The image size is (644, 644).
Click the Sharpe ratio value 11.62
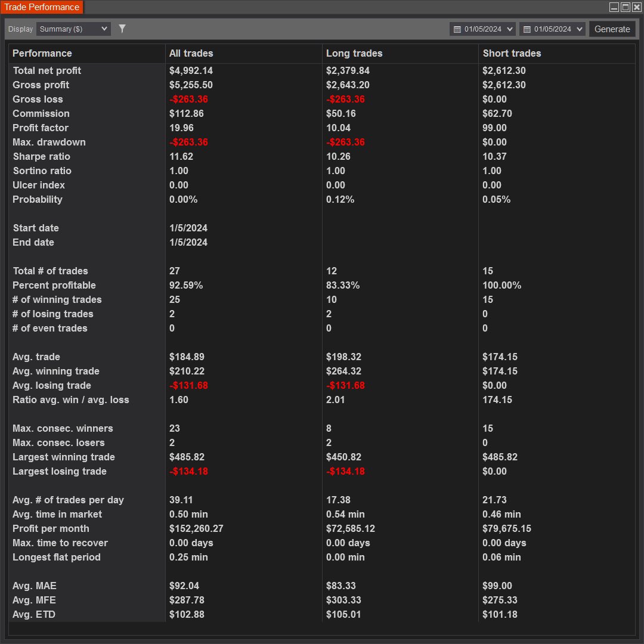click(x=181, y=156)
